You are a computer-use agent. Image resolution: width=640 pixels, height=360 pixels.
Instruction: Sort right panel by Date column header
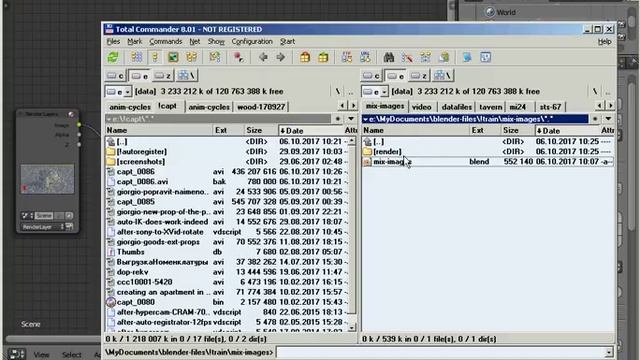click(x=567, y=131)
